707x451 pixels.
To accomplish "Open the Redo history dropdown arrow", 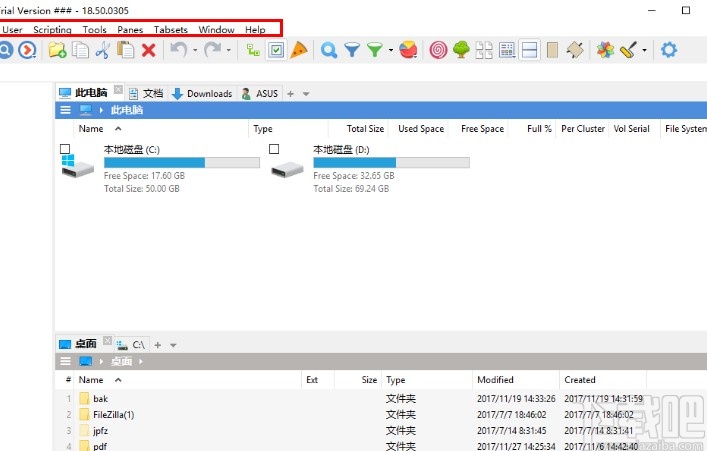I will (x=229, y=50).
